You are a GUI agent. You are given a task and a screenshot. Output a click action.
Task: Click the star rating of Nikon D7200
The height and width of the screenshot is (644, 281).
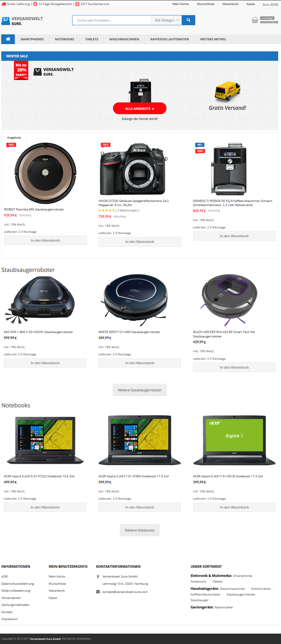(x=107, y=210)
